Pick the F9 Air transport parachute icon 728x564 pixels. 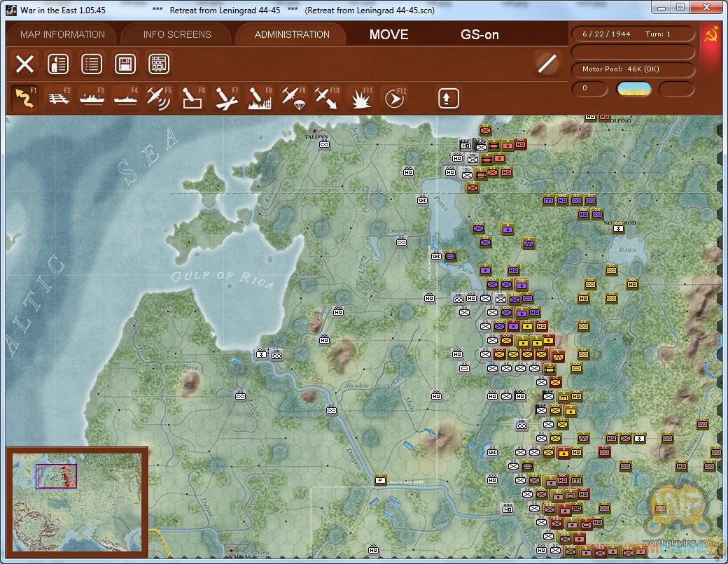coord(293,99)
